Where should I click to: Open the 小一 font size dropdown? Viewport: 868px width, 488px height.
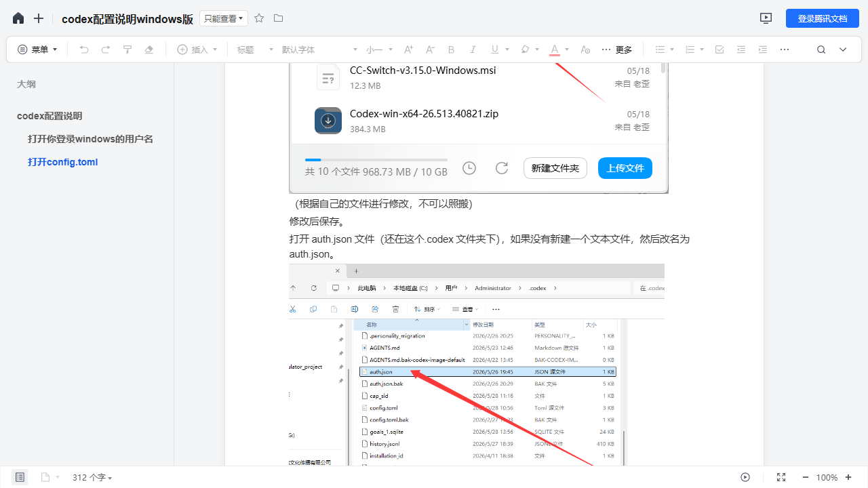pos(378,49)
